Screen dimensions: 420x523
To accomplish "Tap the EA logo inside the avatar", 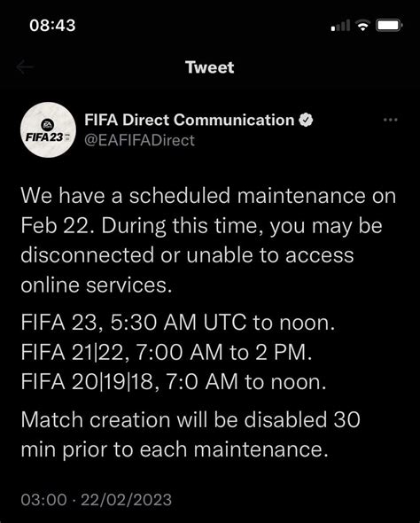I will [x=47, y=125].
